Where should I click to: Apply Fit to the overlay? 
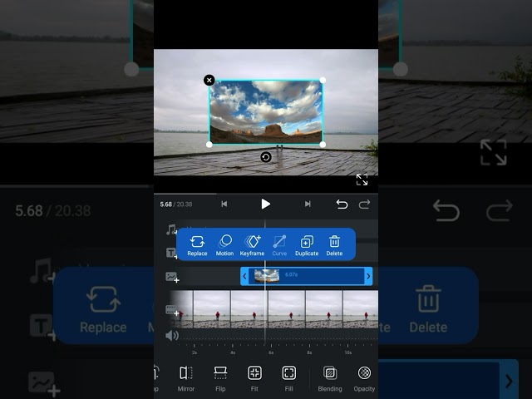tap(254, 379)
